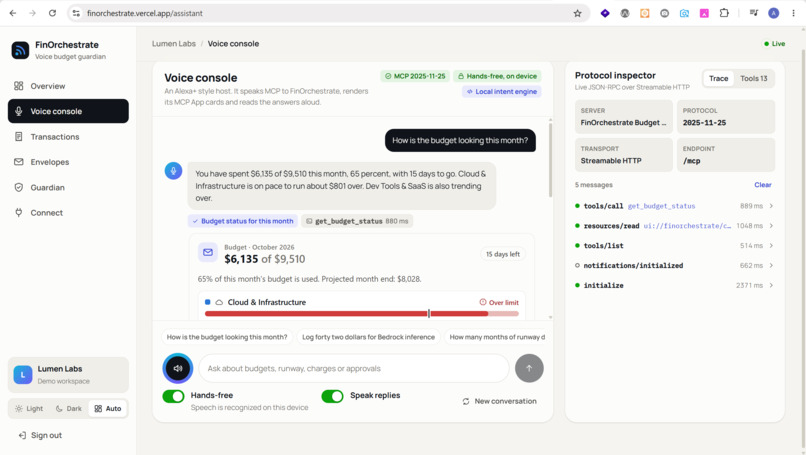Toggle Speak replies switch
Screen dimensions: 806x455
pos(332,396)
